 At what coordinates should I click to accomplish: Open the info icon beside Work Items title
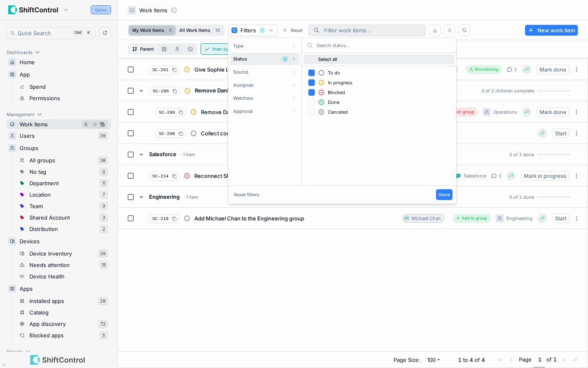[174, 10]
